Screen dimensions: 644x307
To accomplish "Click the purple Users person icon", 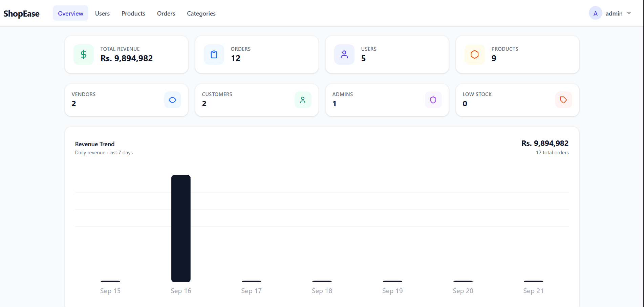I will [x=344, y=54].
